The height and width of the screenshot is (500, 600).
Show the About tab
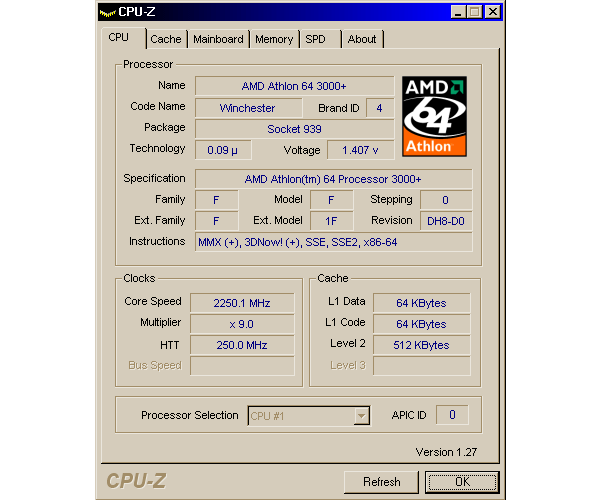click(362, 39)
